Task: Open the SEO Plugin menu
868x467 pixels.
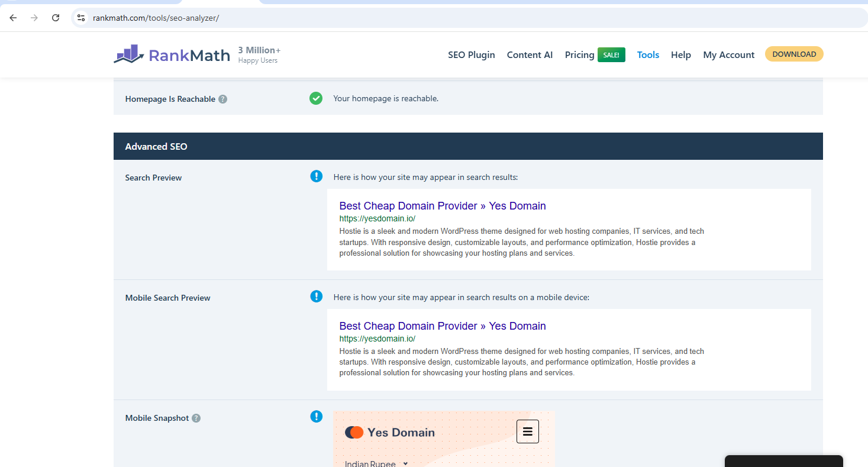Action: coord(471,54)
